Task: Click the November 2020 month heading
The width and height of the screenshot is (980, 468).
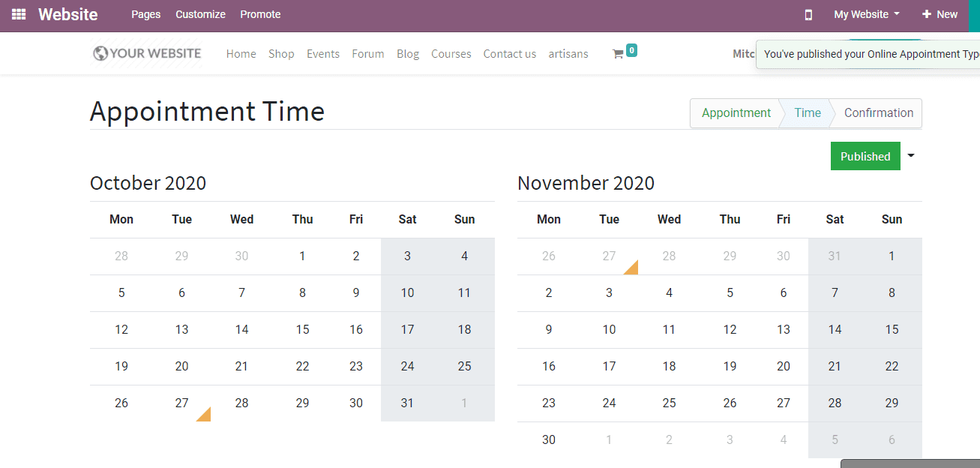Action: [586, 183]
